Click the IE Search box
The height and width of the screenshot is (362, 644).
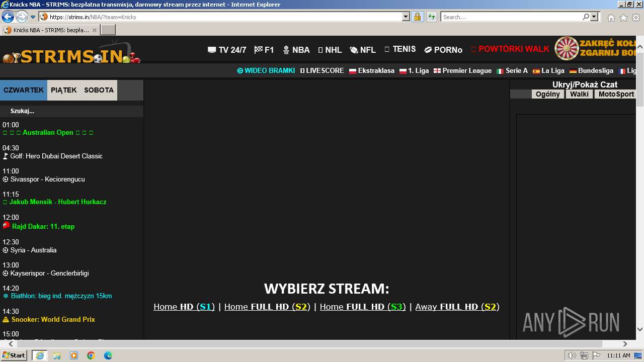(x=511, y=17)
